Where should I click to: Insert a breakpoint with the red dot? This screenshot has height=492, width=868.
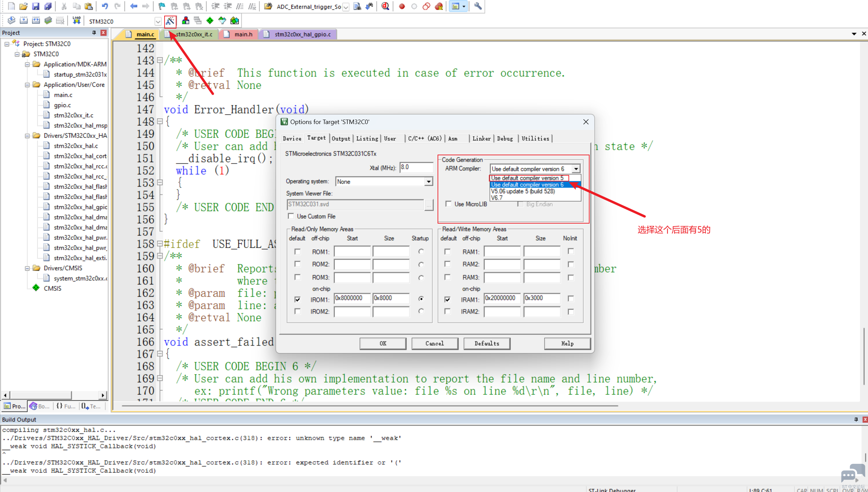402,6
